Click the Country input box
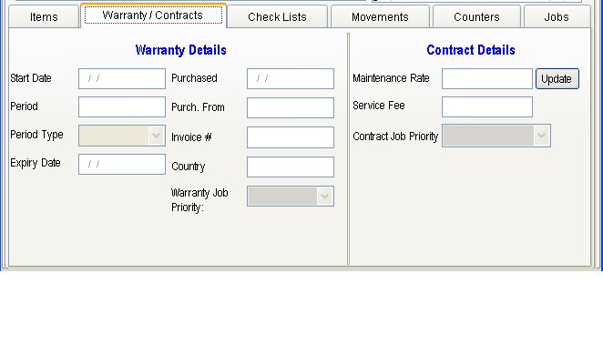 [x=290, y=167]
